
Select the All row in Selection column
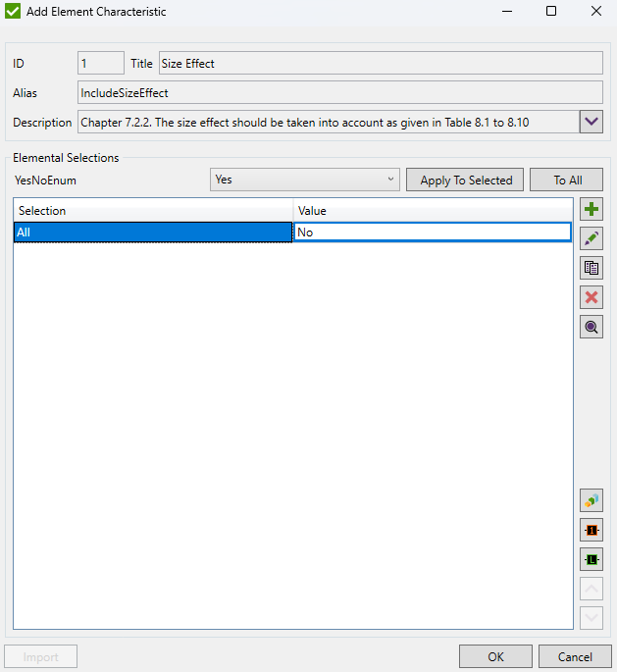(x=152, y=233)
